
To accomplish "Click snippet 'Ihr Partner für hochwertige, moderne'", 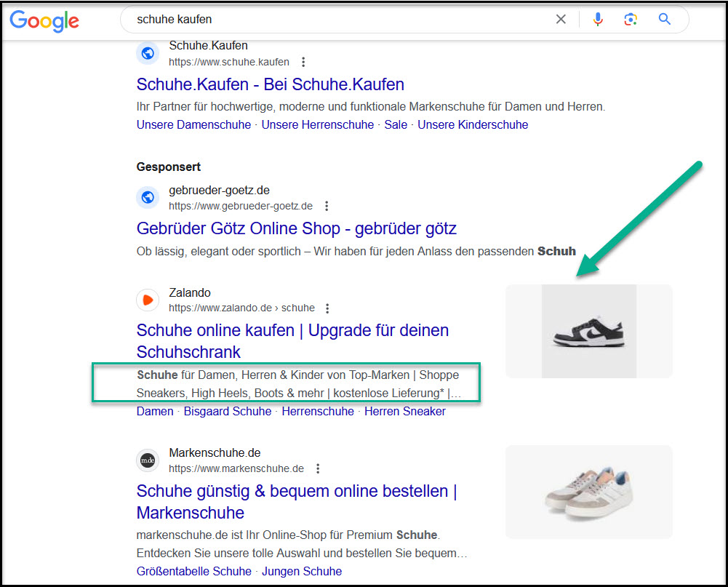I will click(x=371, y=106).
